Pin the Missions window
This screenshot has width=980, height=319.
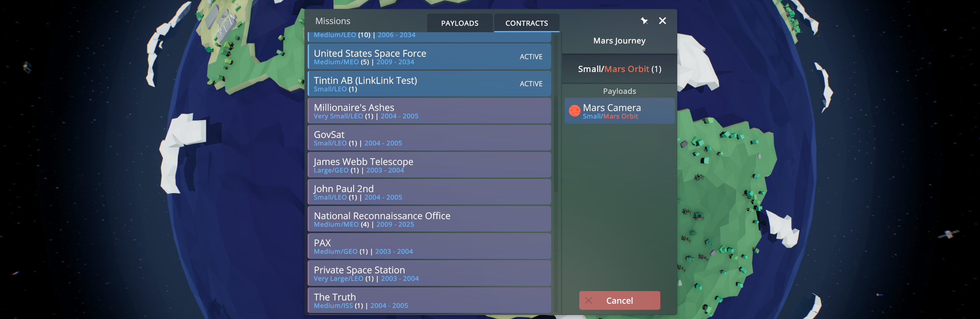[644, 21]
